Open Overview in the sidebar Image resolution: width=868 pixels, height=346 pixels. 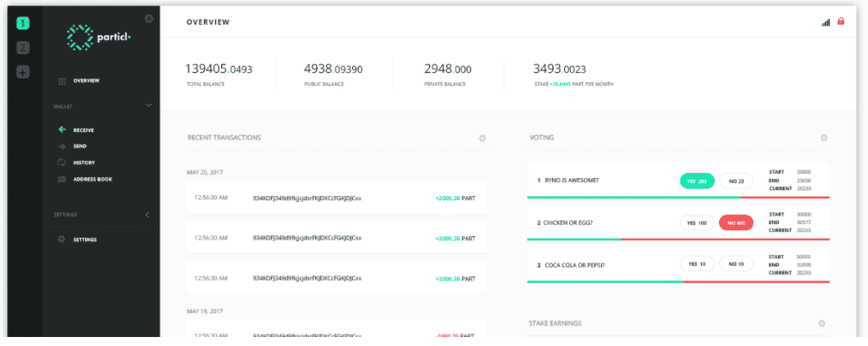coord(86,80)
